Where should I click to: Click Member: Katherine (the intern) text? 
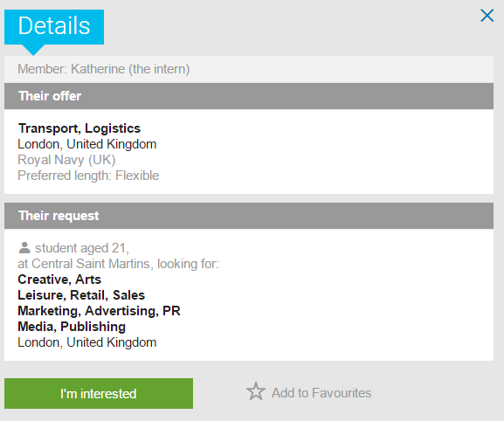(x=103, y=69)
